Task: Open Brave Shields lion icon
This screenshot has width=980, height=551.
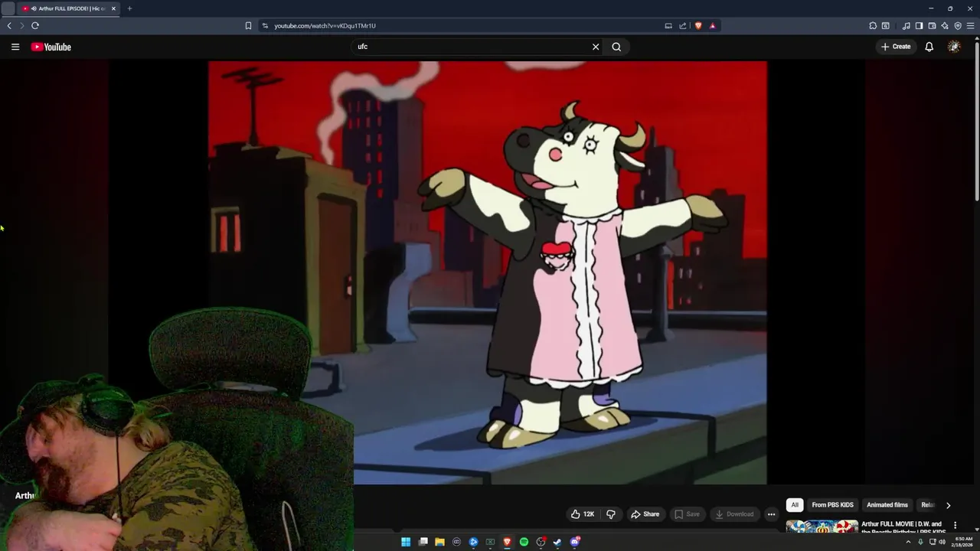Action: pyautogui.click(x=698, y=25)
